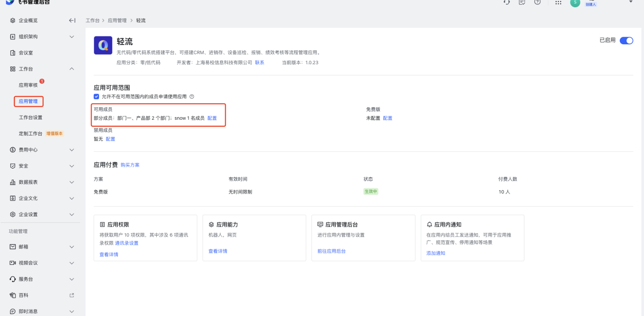Open 应用审核 in the sidebar
644x316 pixels.
tap(28, 85)
